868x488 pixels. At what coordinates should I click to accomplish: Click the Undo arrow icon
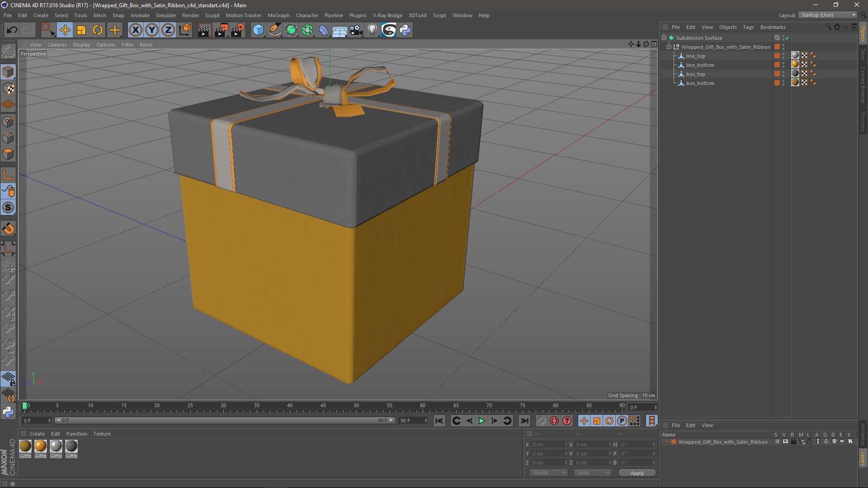(12, 30)
